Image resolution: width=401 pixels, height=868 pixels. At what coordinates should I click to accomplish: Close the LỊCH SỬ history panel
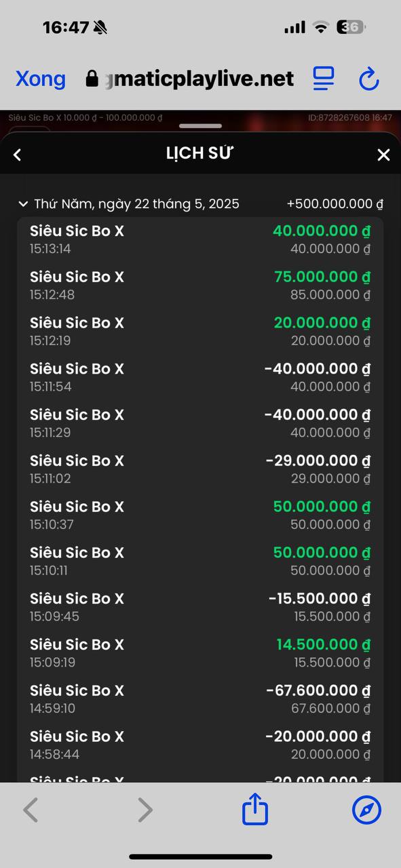click(x=383, y=155)
